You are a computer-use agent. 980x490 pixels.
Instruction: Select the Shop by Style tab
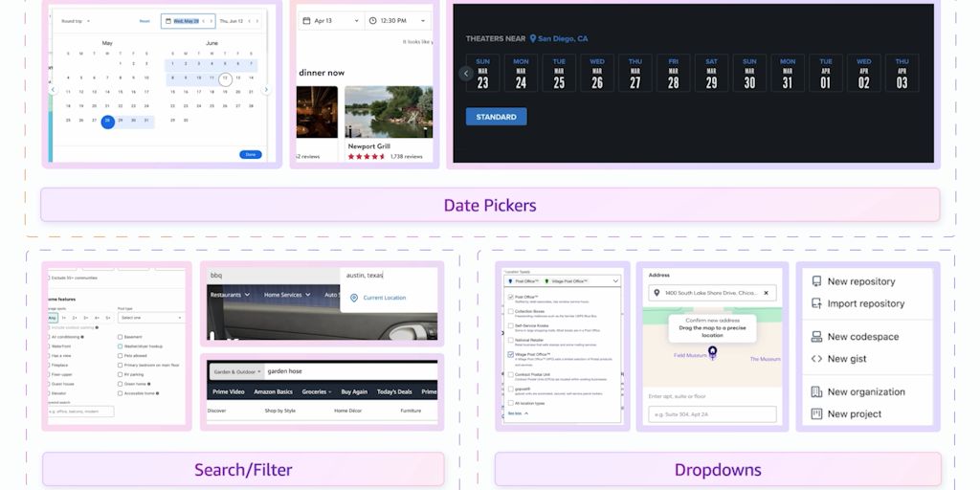pos(280,411)
